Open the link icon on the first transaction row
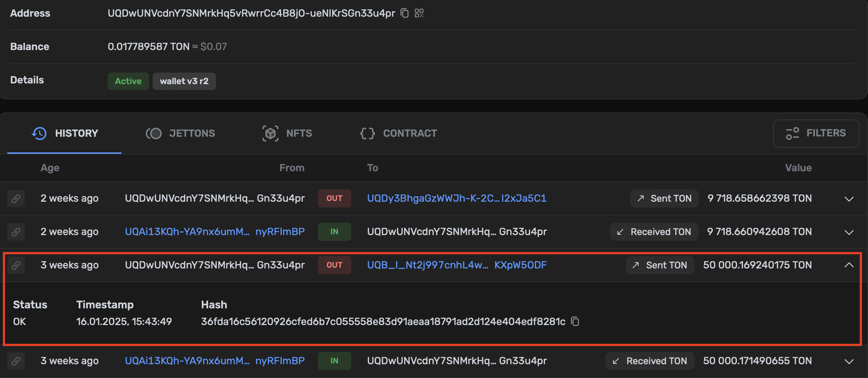 point(16,198)
